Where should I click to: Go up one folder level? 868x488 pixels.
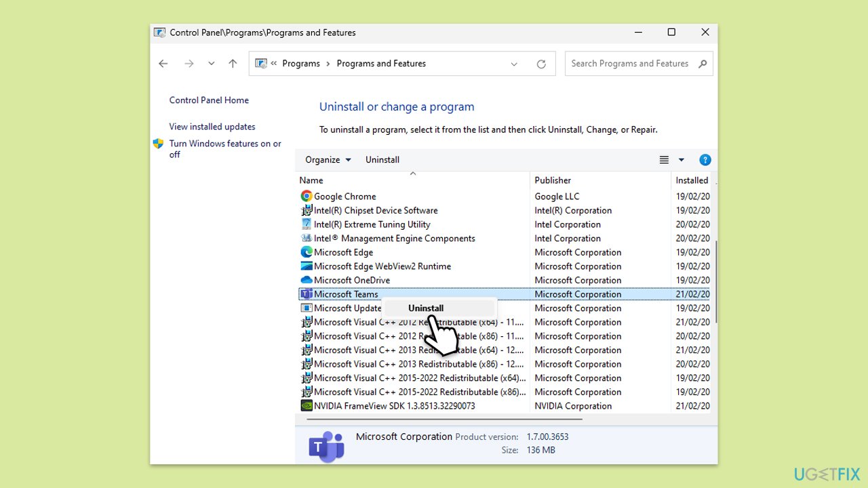(x=233, y=64)
